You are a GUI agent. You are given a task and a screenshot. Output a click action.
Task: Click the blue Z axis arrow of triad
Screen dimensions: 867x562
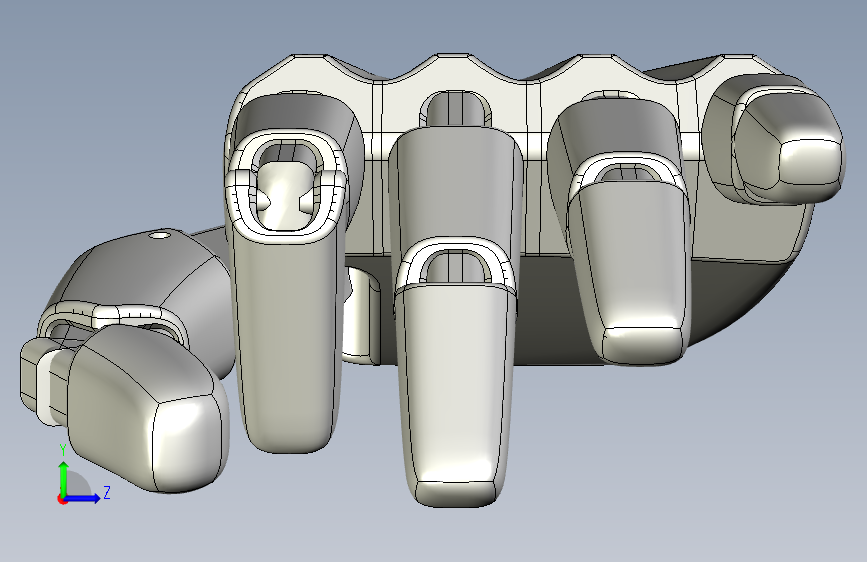(83, 498)
